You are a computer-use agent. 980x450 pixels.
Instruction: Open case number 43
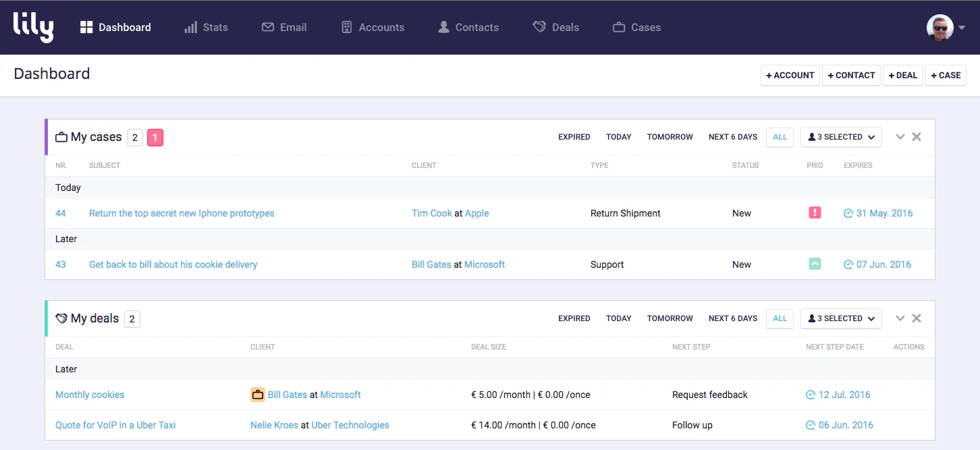point(61,264)
